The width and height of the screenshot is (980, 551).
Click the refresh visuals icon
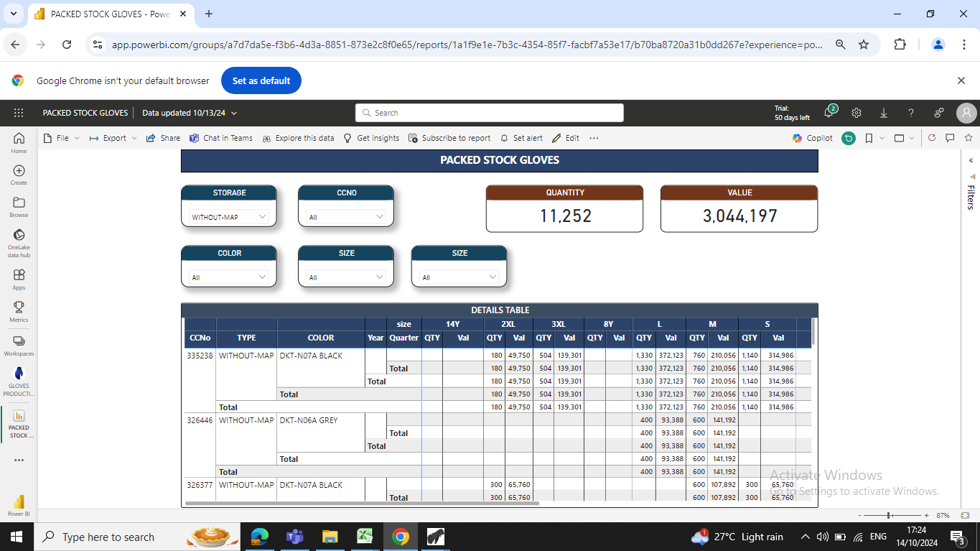coord(932,138)
